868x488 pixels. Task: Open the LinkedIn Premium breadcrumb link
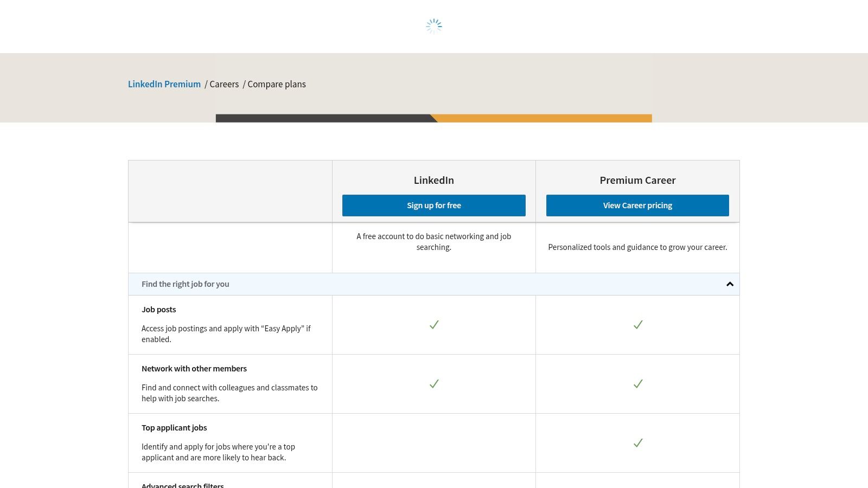(164, 84)
